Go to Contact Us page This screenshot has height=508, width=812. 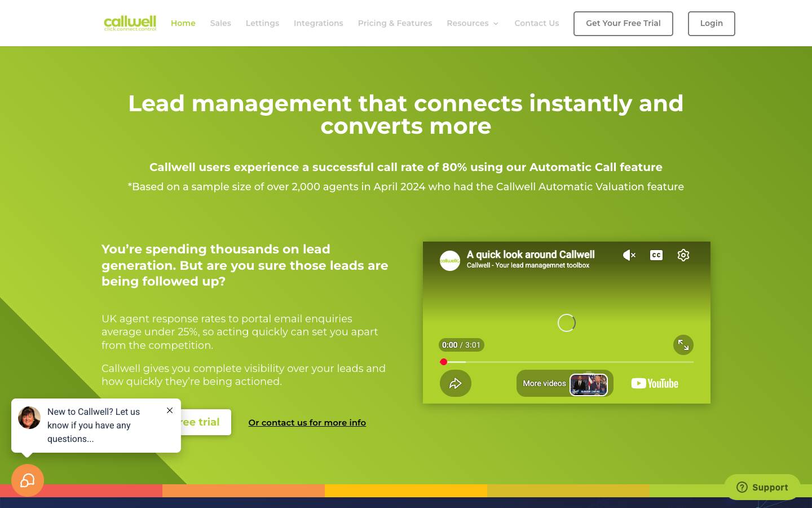pyautogui.click(x=537, y=23)
